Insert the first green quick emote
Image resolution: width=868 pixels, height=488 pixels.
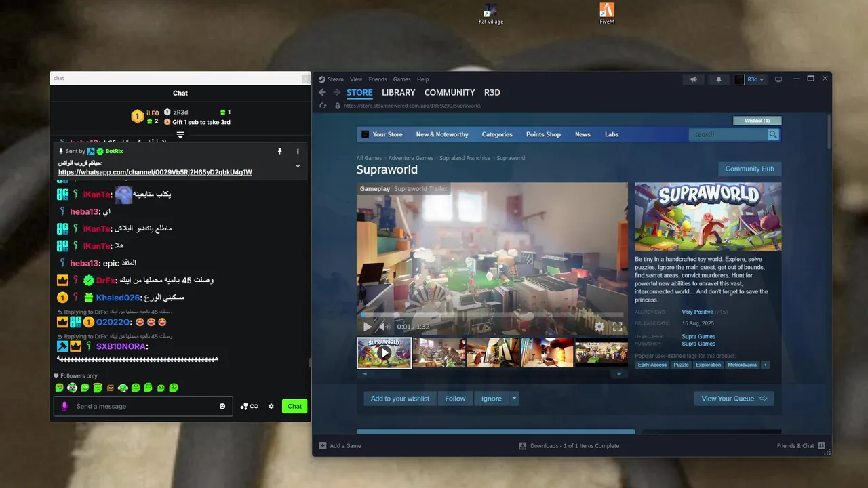coord(60,388)
